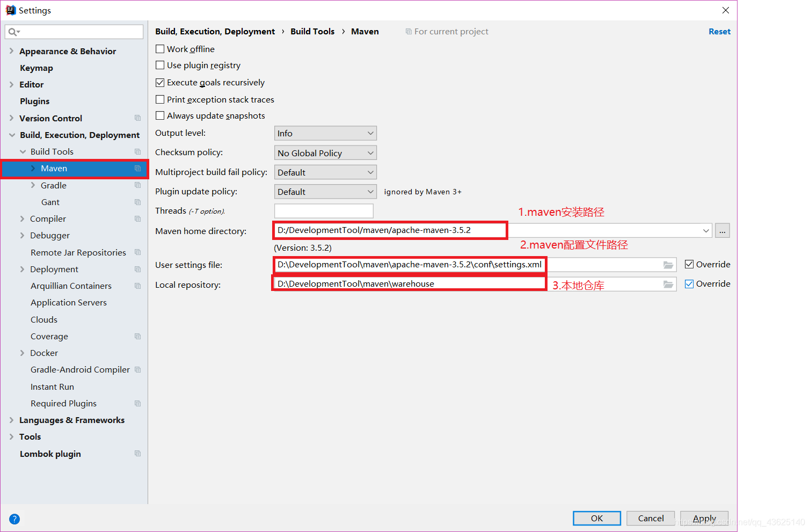The height and width of the screenshot is (532, 810).
Task: Click the settings search field
Action: coord(74,32)
